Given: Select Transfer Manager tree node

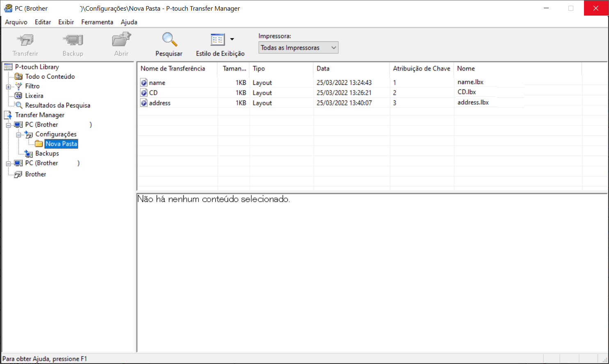Looking at the screenshot, I should (x=40, y=115).
